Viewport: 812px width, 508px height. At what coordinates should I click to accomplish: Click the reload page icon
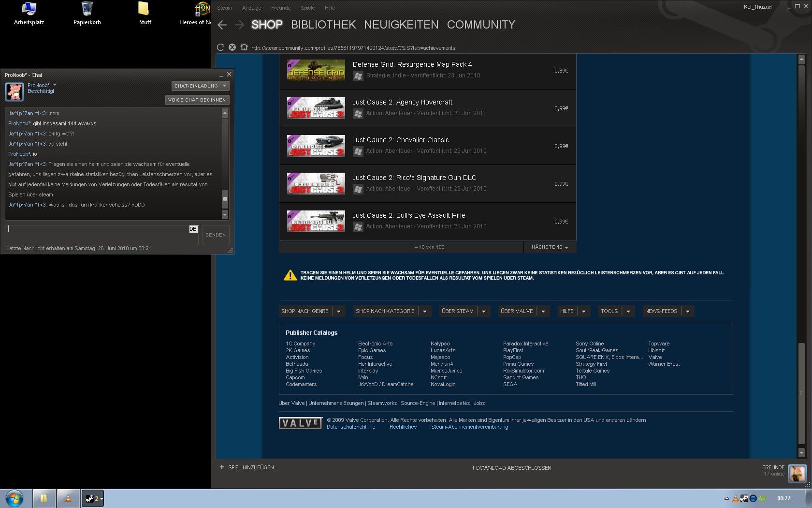click(220, 47)
